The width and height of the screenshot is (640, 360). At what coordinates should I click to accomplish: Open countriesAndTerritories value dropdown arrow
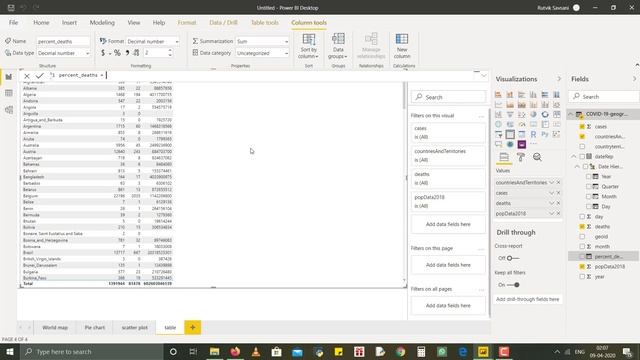click(x=551, y=182)
